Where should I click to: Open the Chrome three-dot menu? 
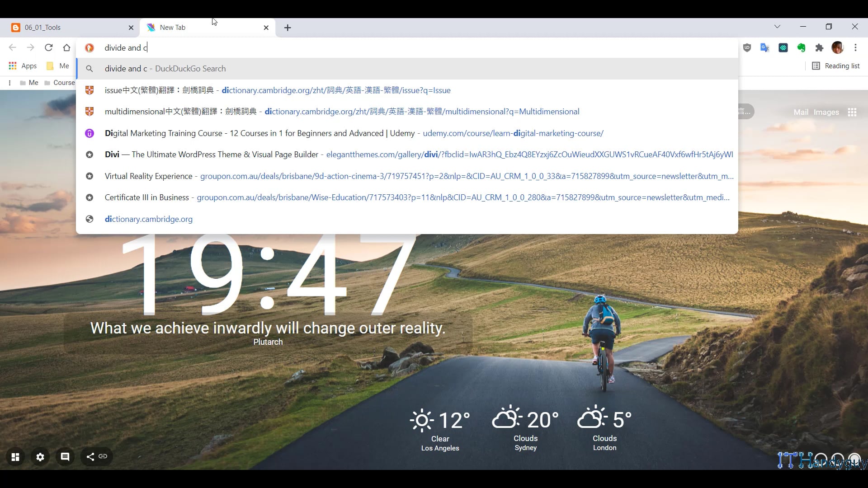coord(855,47)
